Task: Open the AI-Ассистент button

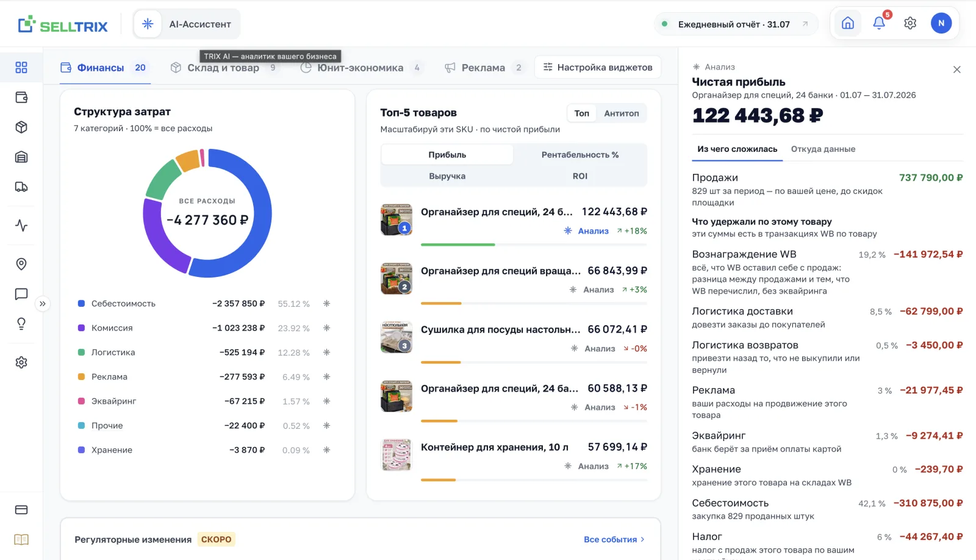Action: click(x=187, y=24)
